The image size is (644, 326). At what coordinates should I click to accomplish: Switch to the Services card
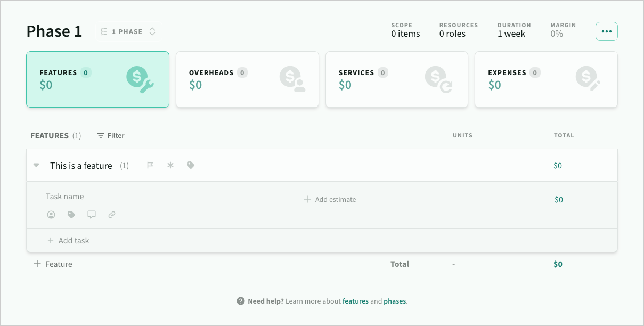coord(396,79)
